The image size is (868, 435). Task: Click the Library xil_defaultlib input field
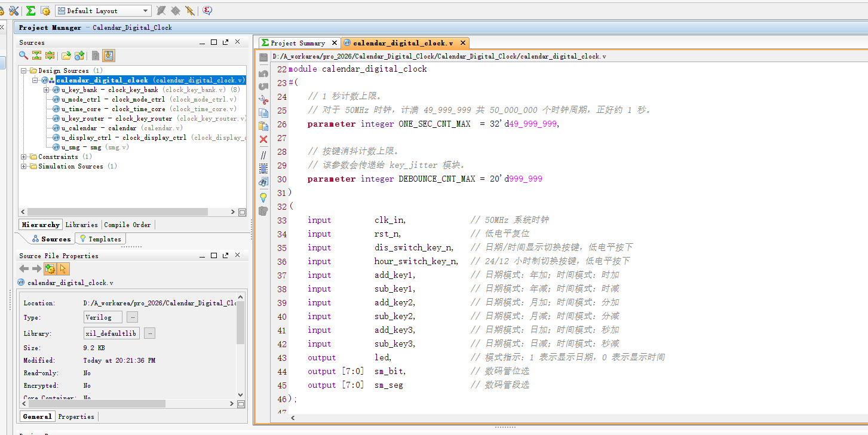coord(112,333)
